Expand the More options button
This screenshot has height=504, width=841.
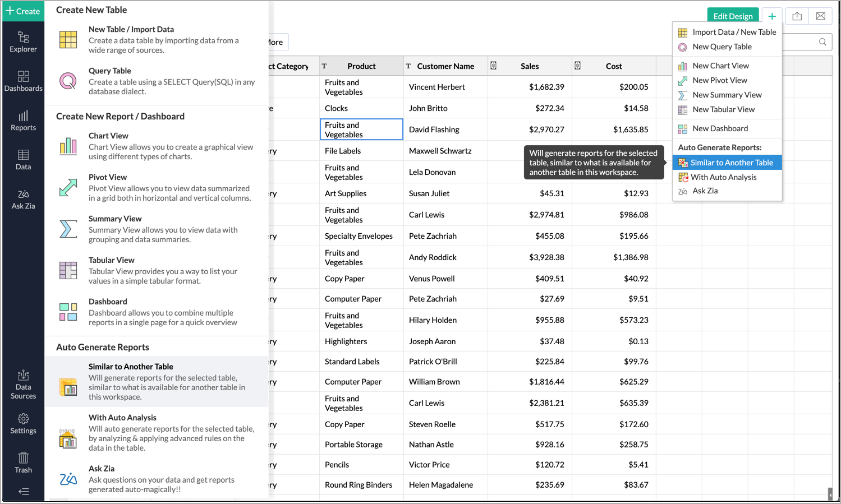pos(276,42)
